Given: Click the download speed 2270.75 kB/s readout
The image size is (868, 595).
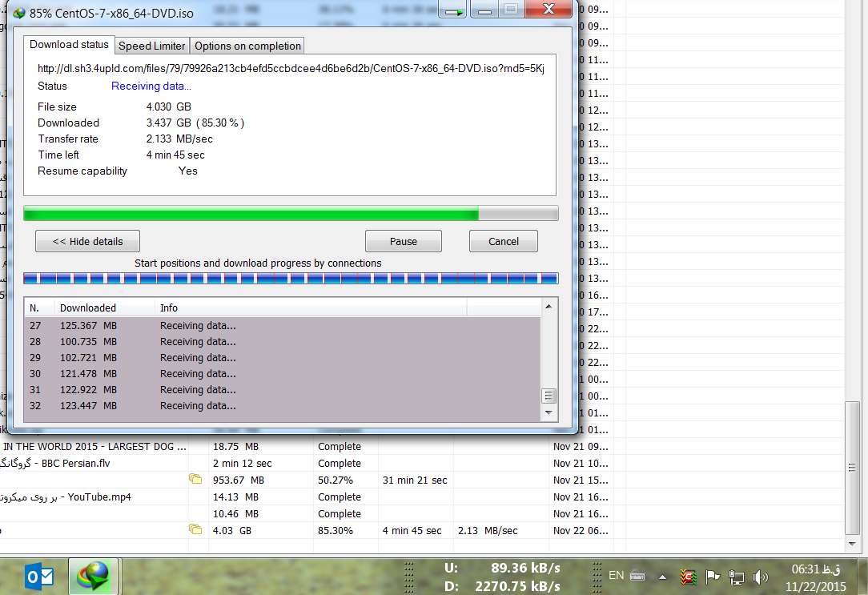Looking at the screenshot, I should [517, 586].
